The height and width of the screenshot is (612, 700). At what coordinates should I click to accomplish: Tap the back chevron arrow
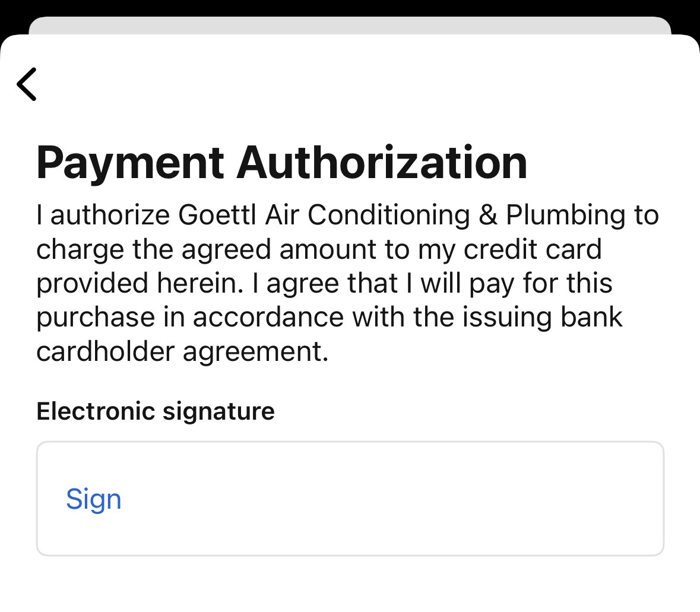coord(27,84)
